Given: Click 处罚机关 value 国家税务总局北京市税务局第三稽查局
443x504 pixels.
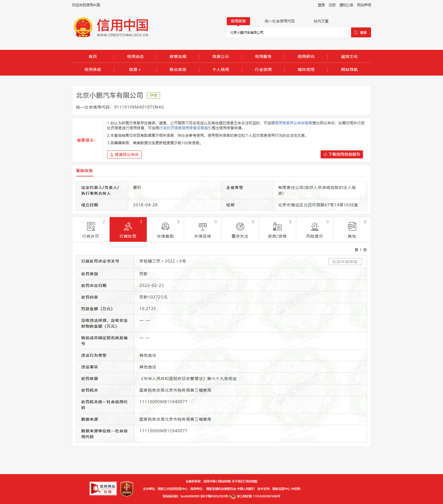Looking at the screenshot, I should coord(175,390).
